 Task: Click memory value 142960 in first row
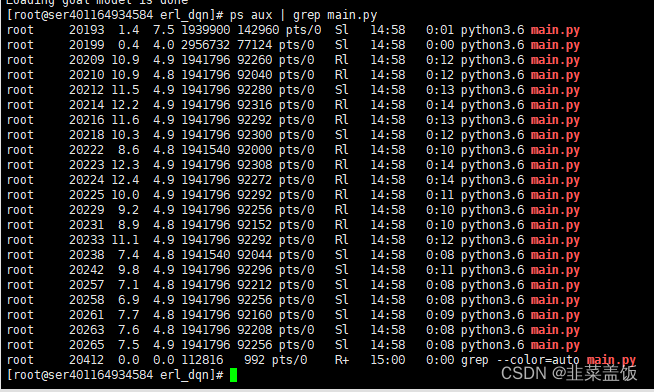pyautogui.click(x=258, y=30)
